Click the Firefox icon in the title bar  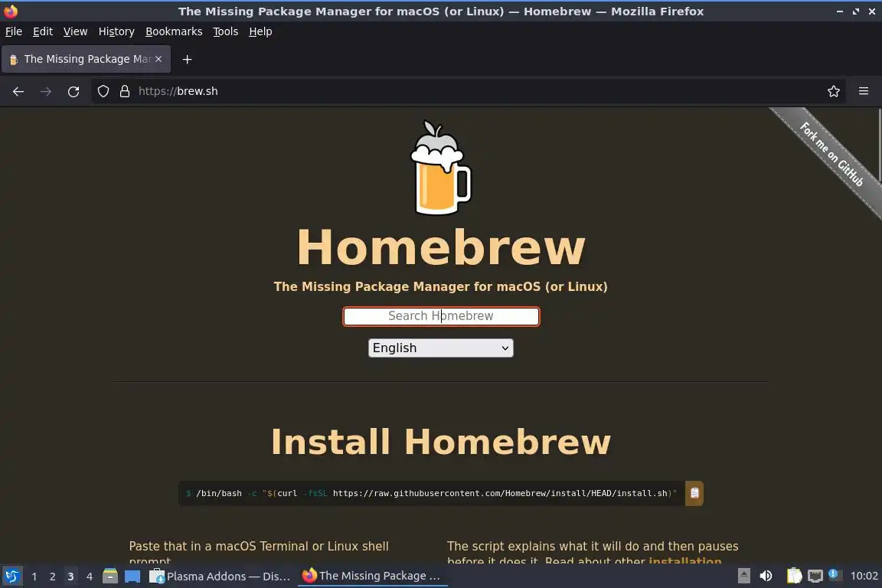click(11, 11)
